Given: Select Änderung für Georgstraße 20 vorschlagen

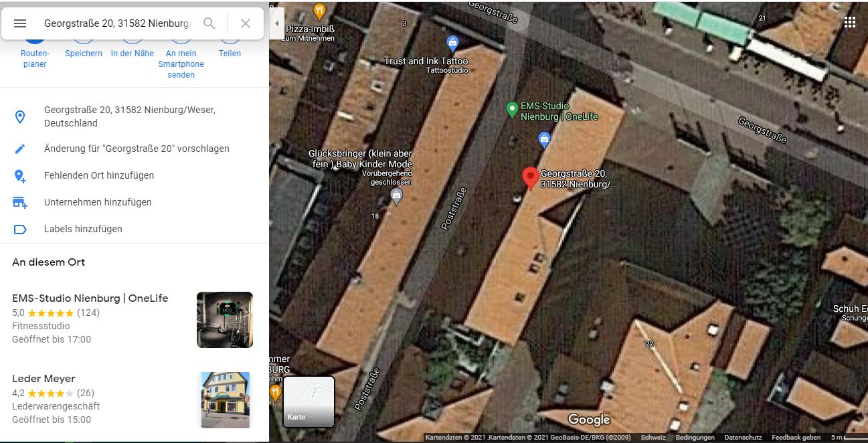Looking at the screenshot, I should pyautogui.click(x=137, y=149).
